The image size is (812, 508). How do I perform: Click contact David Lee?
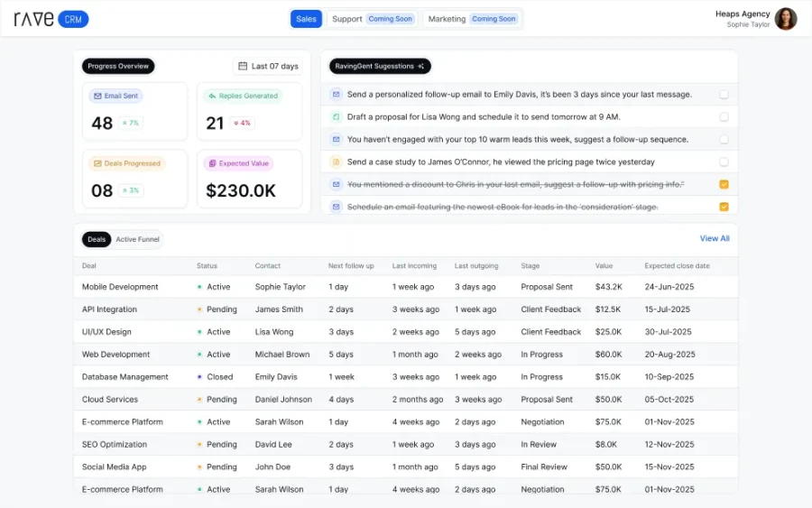(x=273, y=444)
